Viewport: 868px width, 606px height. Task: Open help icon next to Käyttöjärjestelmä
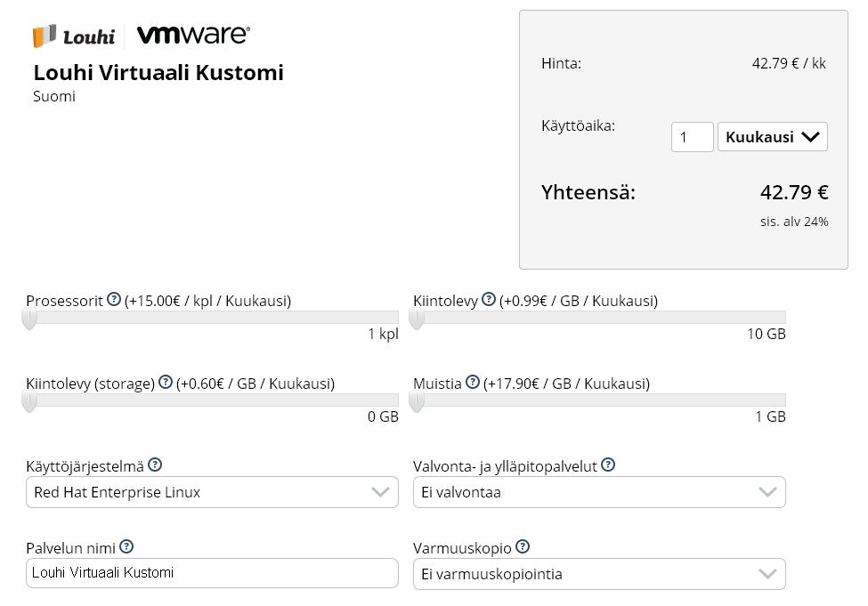pos(155,465)
